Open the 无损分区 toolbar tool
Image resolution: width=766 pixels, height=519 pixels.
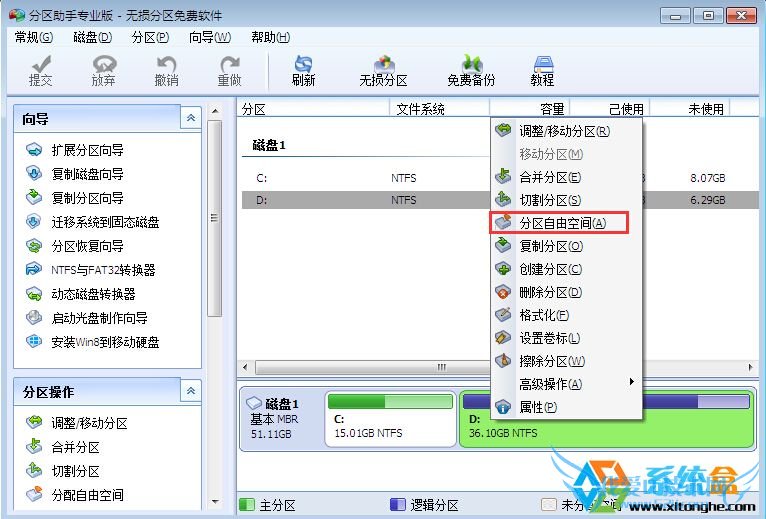(383, 71)
